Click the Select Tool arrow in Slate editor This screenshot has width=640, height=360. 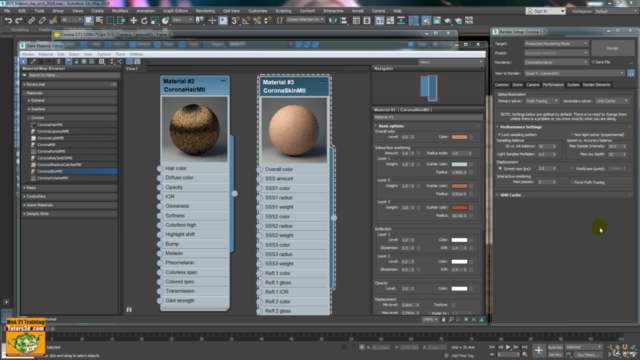tap(24, 62)
